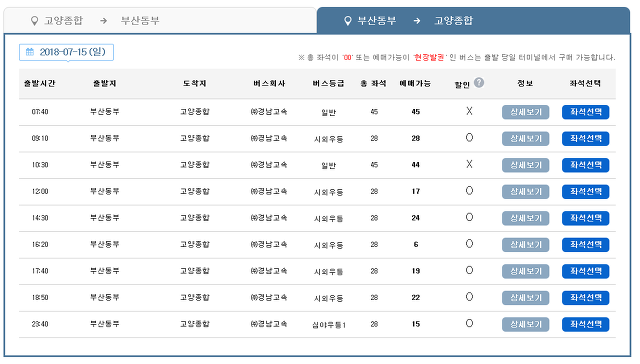Open 상세보기 for the 23:40 심야우등 bus
The height and width of the screenshot is (364, 640).
(x=525, y=324)
